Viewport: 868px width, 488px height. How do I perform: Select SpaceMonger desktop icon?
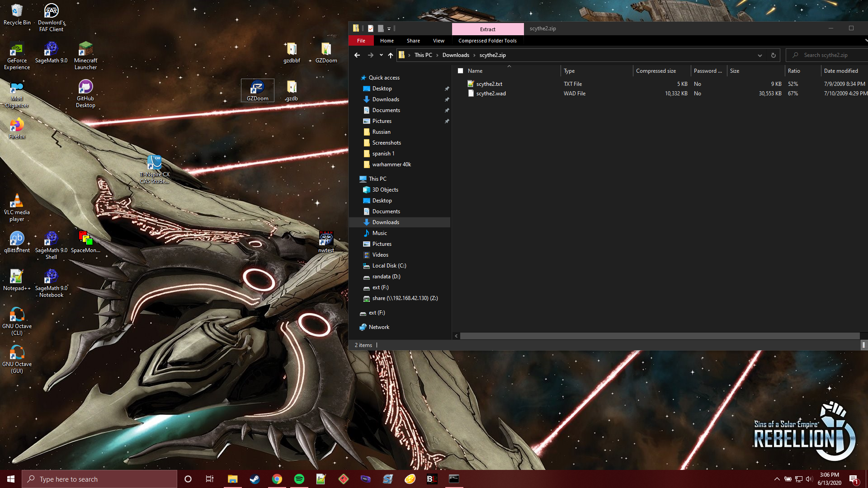(x=85, y=242)
